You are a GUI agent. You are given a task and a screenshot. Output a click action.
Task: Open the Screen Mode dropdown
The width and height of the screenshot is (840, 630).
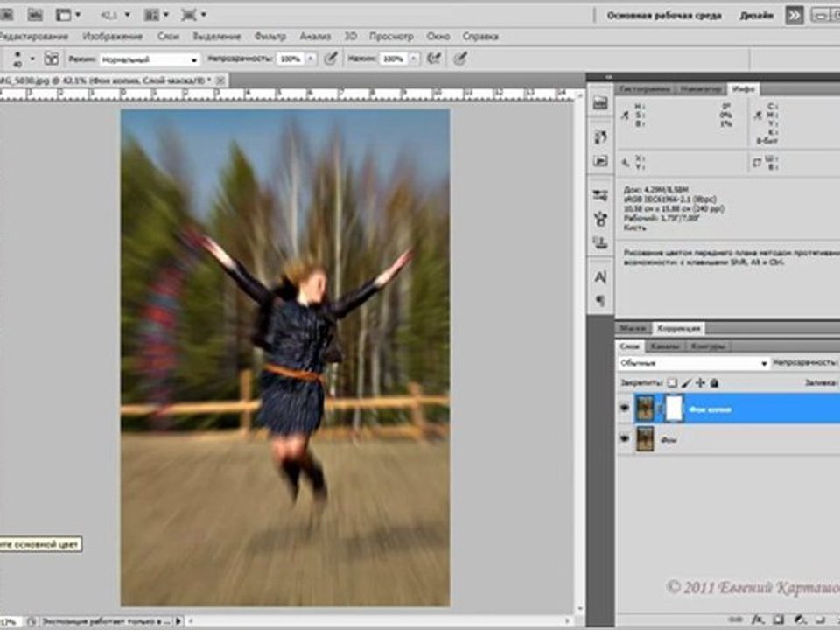(193, 15)
